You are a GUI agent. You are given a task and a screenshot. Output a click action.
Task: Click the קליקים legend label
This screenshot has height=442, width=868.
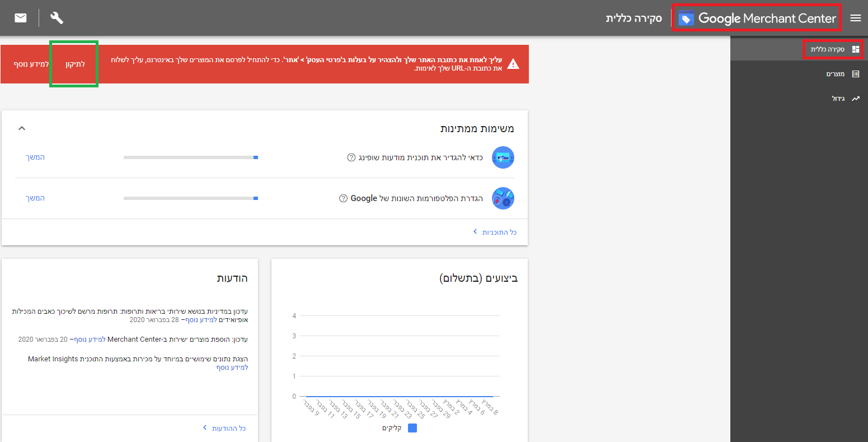pos(392,428)
